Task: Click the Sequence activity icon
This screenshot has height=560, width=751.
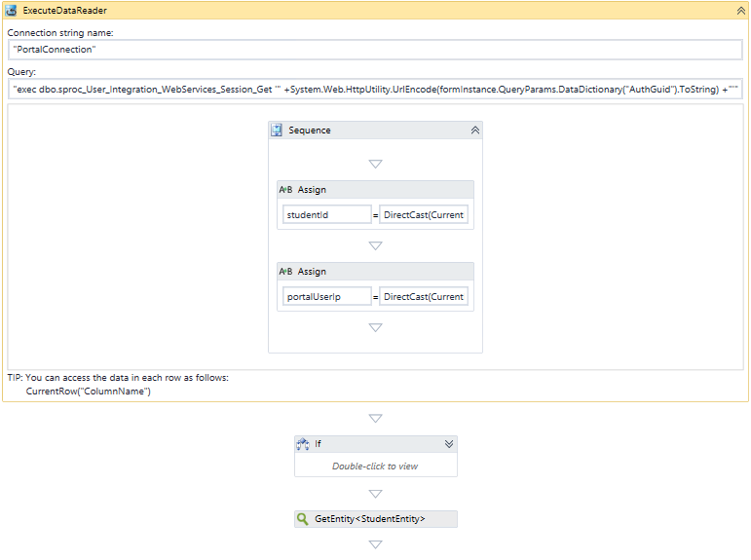Action: [277, 130]
